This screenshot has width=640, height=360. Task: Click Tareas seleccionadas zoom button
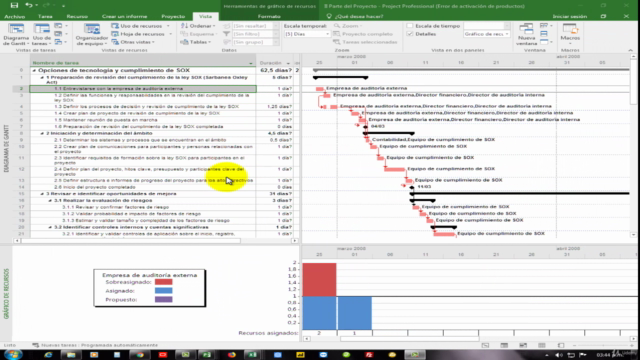(x=365, y=42)
